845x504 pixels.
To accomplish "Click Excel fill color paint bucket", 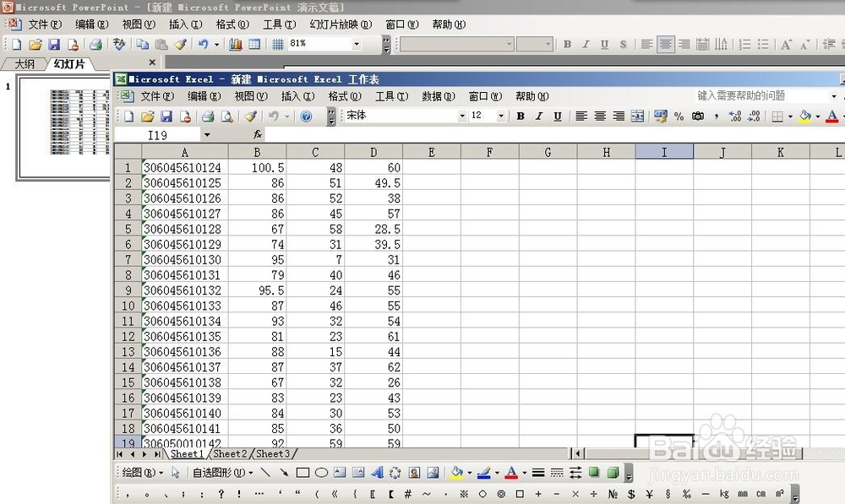I will [805, 116].
